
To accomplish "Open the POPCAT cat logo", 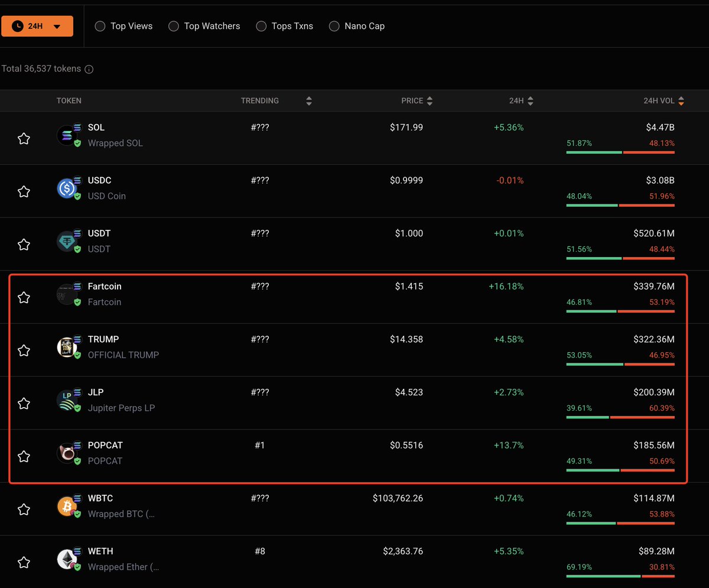I will (67, 453).
